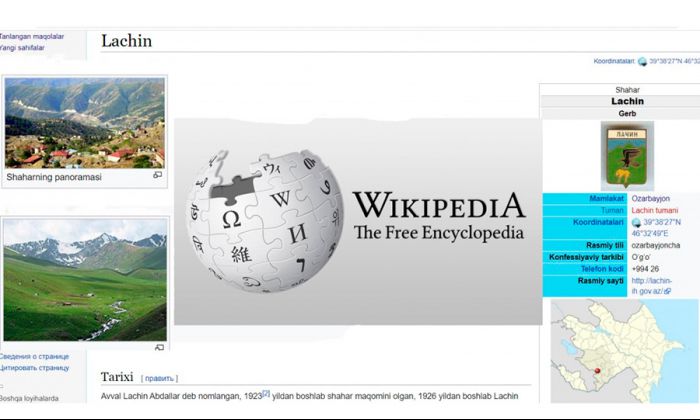Open the Azerbaijan location map image
Image resolution: width=700 pixels, height=420 pixels.
[x=625, y=351]
